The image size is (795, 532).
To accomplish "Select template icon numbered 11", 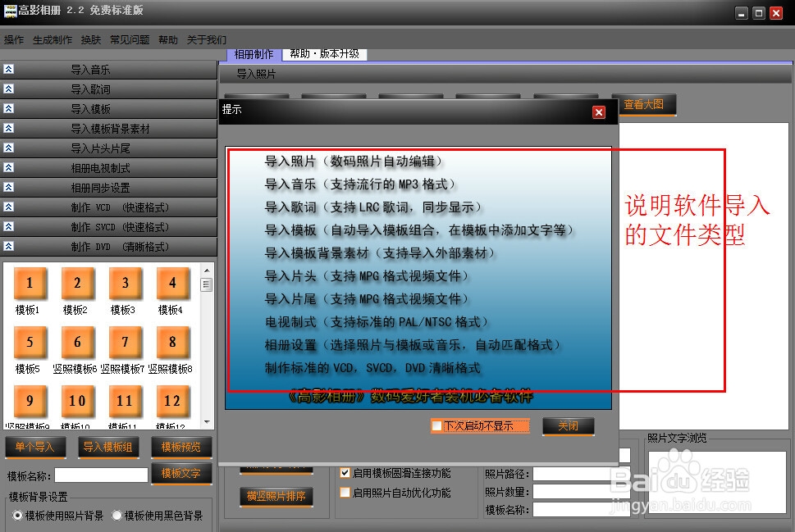I will (125, 401).
